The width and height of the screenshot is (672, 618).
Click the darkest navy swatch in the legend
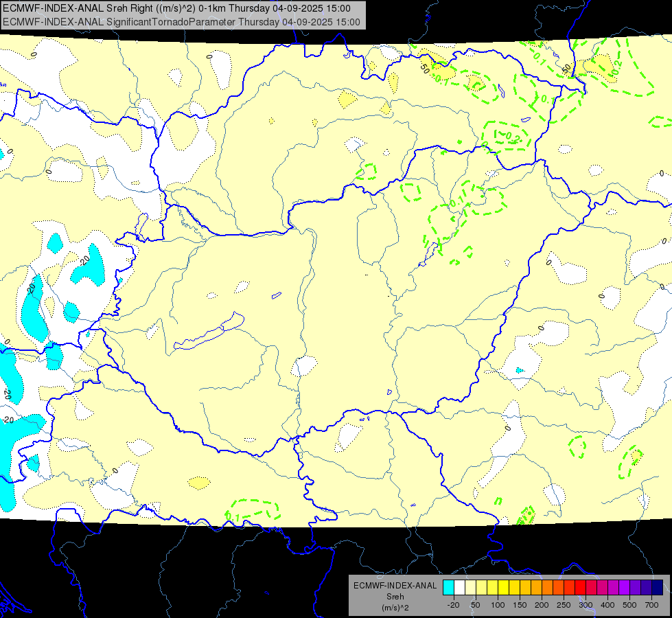[x=658, y=587]
